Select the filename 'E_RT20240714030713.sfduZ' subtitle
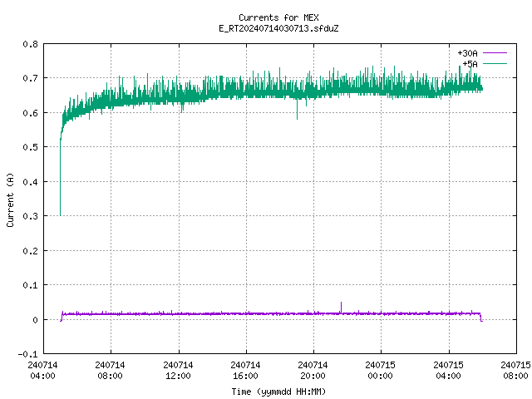This screenshot has width=532, height=399. click(278, 28)
